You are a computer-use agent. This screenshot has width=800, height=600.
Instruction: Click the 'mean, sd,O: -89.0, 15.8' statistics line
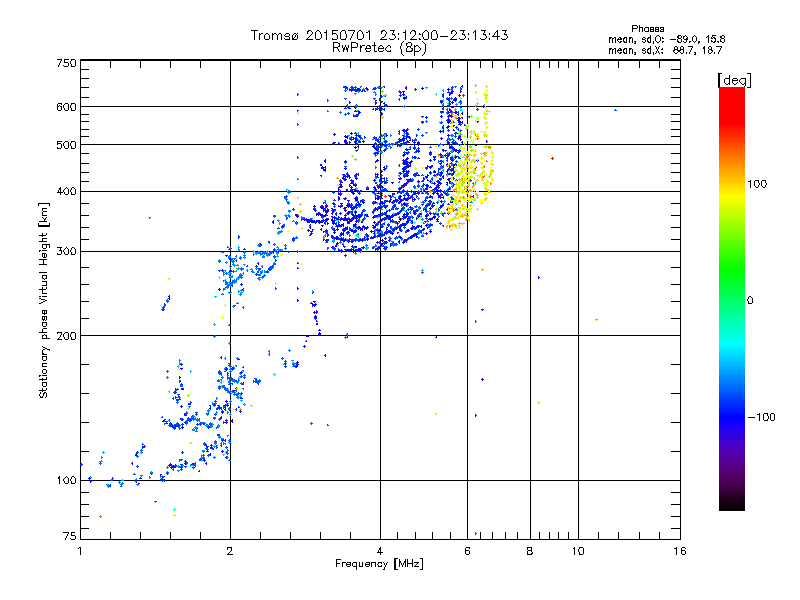[x=666, y=39]
